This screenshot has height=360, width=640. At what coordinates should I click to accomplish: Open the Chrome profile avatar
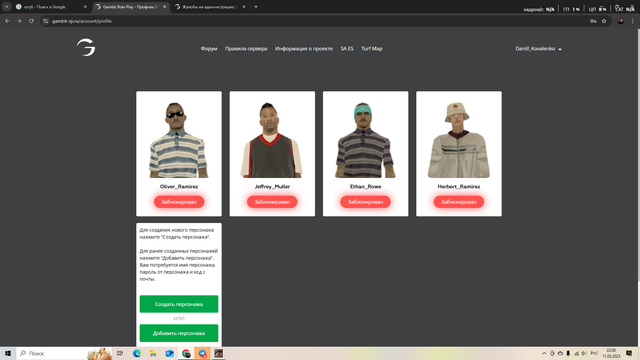coord(620,21)
